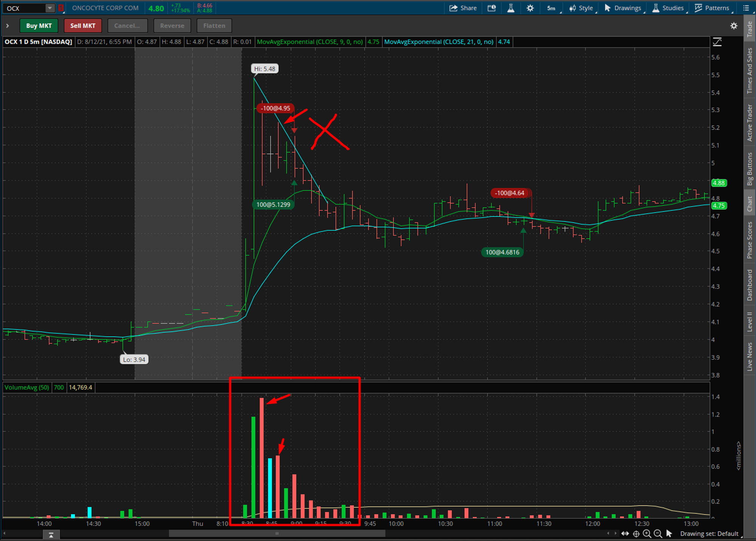Open the trade bar settings gear
This screenshot has height=541, width=756.
(733, 26)
